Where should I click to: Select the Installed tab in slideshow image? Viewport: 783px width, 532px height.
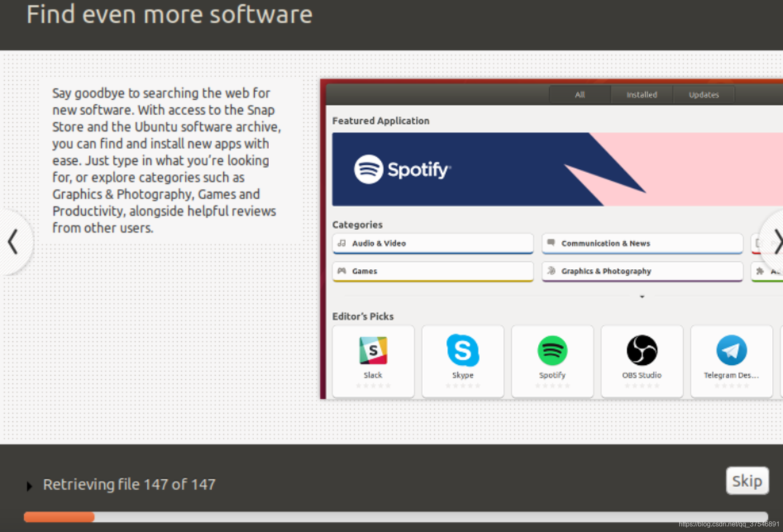(x=642, y=95)
